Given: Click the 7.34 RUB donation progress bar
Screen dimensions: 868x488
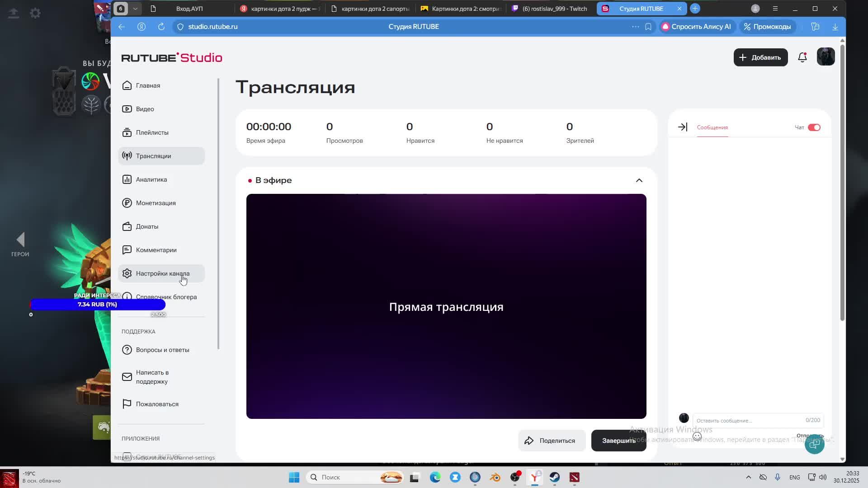Looking at the screenshot, I should (97, 305).
